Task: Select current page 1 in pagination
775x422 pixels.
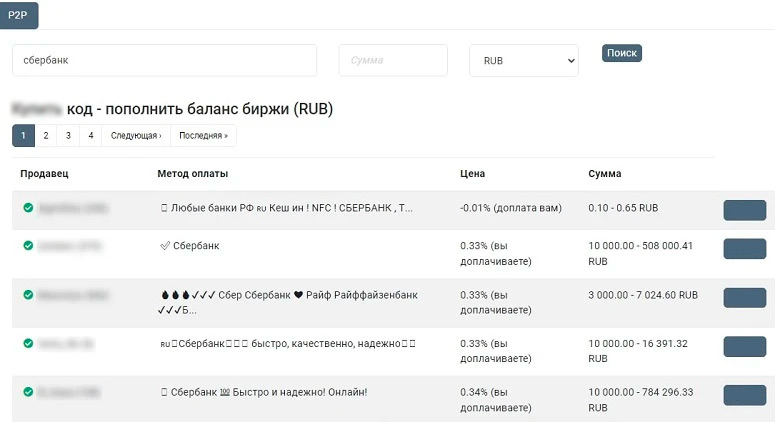Action: pyautogui.click(x=23, y=136)
